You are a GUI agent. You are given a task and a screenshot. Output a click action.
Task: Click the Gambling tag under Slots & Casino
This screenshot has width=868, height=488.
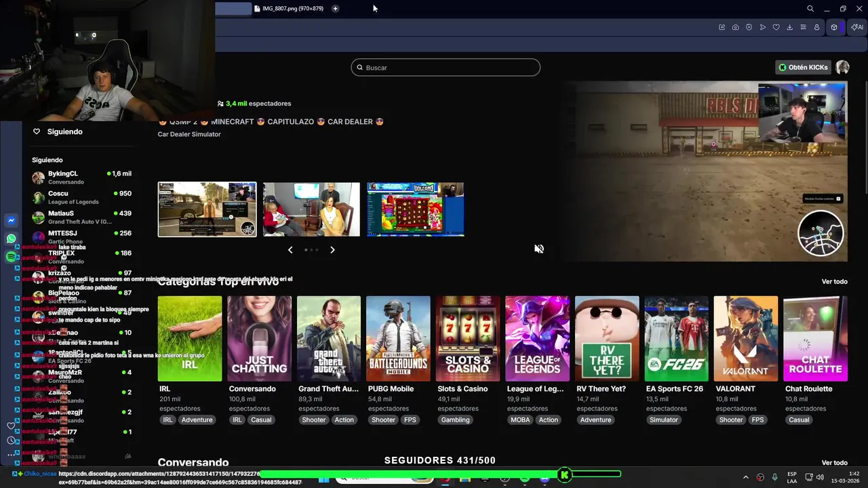point(455,420)
